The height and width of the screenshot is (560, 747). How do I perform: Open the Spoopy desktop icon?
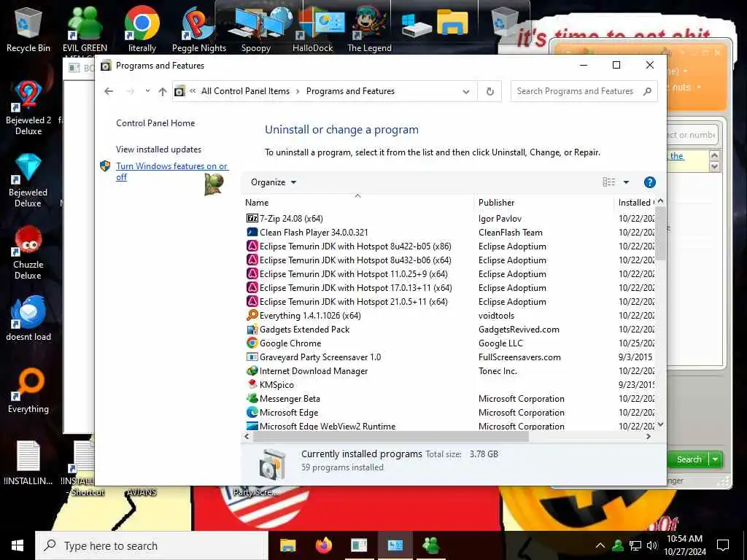coord(256,28)
